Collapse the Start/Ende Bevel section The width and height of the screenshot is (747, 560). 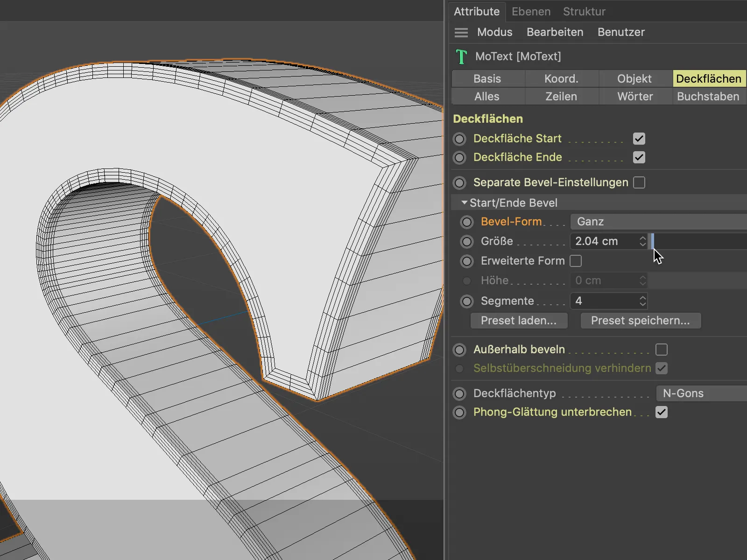click(464, 203)
